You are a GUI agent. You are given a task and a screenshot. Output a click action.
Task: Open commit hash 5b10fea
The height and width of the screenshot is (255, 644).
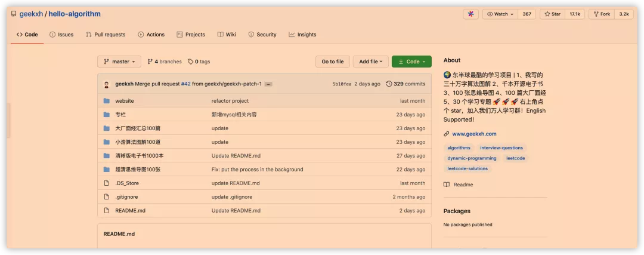[342, 84]
